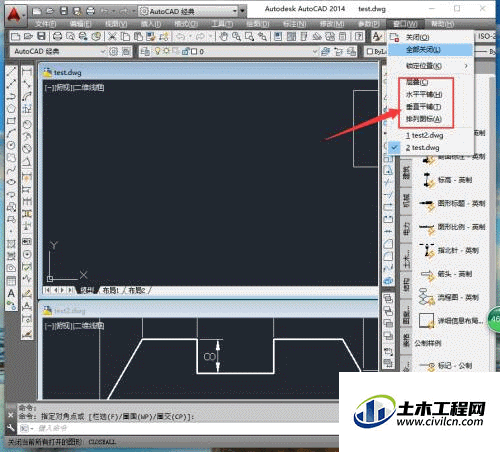500x452 pixels.
Task: Click Help question mark icon
Action: [359, 36]
